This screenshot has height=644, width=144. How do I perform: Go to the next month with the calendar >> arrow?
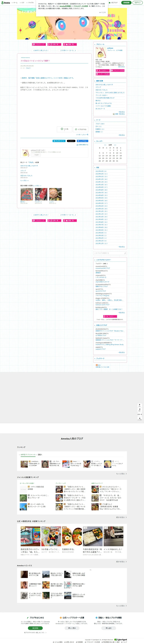coord(115,145)
